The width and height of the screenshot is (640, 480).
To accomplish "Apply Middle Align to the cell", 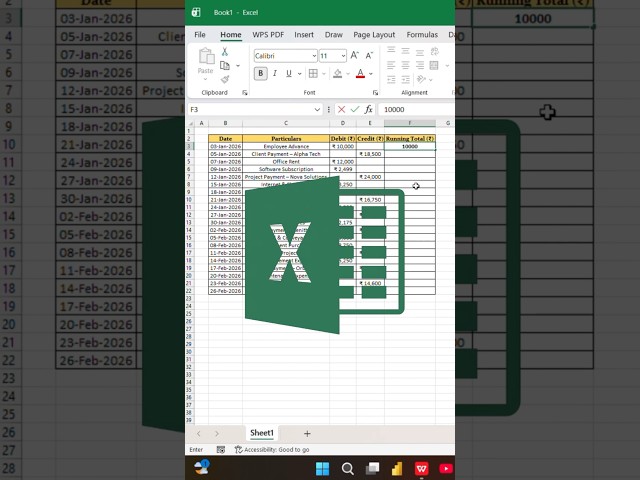I will (x=405, y=51).
